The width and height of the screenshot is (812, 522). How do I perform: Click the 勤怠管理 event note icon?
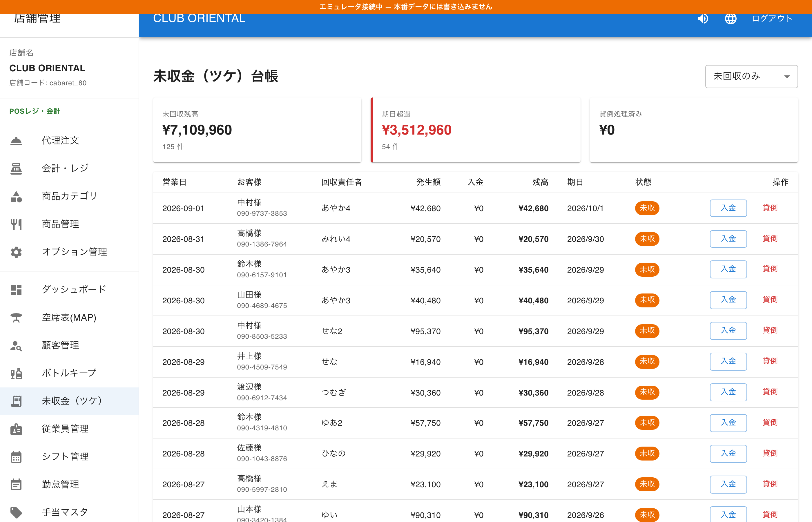click(16, 484)
